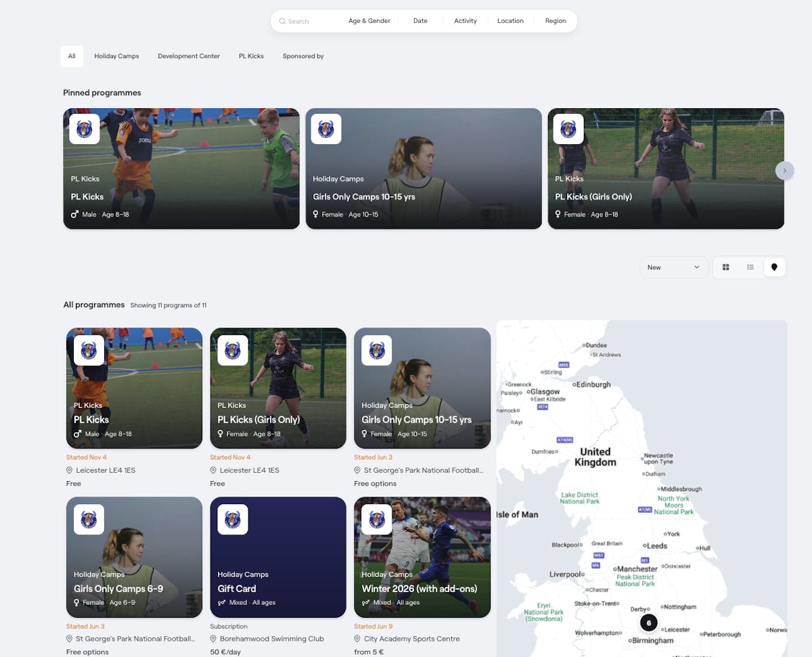Select the map pin view icon
The image size is (812, 657).
tap(774, 267)
